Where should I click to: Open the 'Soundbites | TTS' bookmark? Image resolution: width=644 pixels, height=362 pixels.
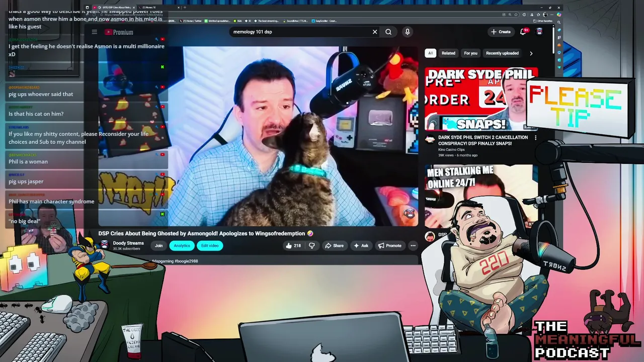296,21
